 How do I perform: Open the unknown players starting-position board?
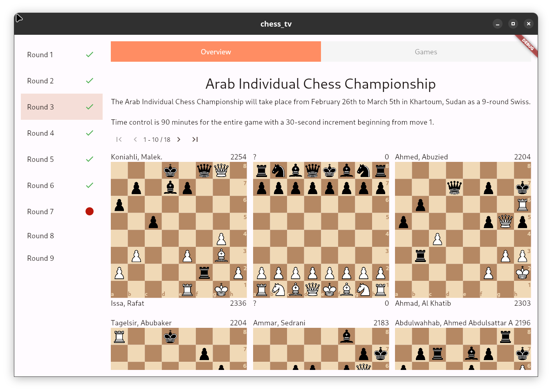click(321, 230)
